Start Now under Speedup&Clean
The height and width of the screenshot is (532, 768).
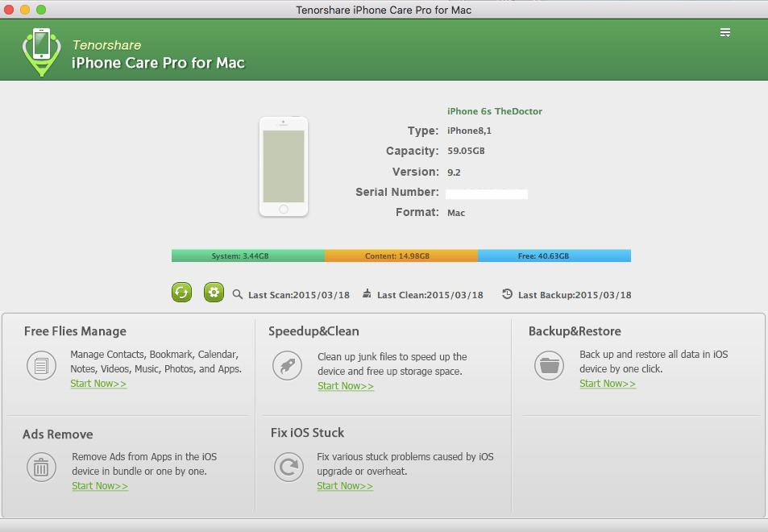click(346, 386)
